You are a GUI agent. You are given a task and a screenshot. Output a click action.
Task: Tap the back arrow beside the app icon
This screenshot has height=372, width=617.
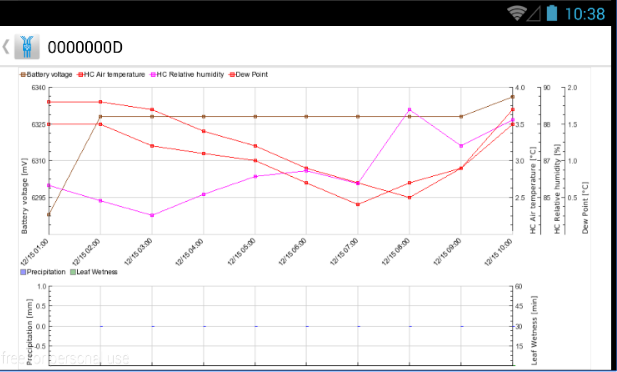6,46
